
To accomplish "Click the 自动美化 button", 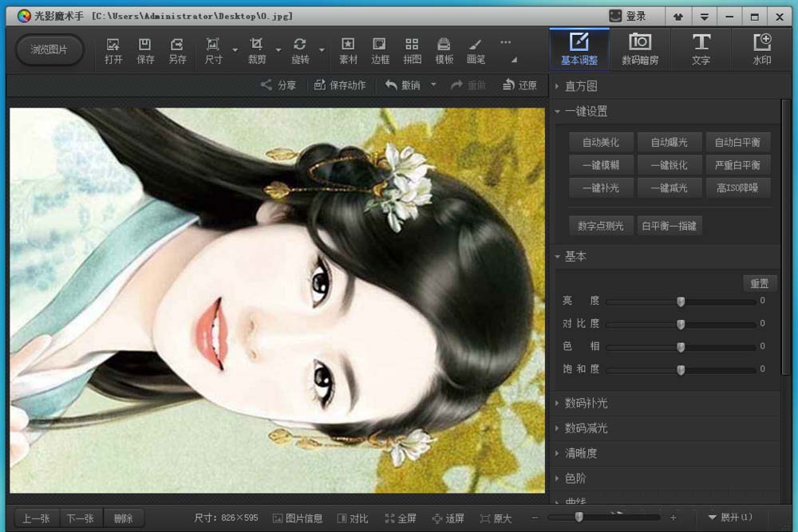I will [x=601, y=143].
